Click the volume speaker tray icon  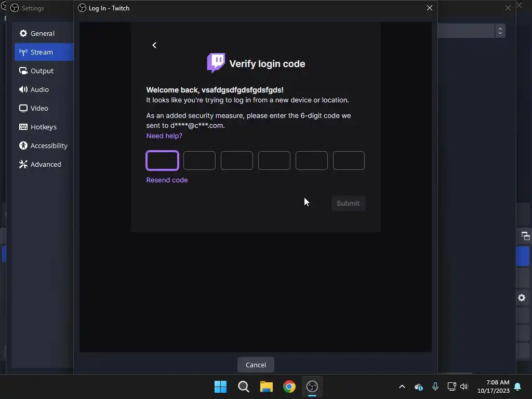[464, 387]
